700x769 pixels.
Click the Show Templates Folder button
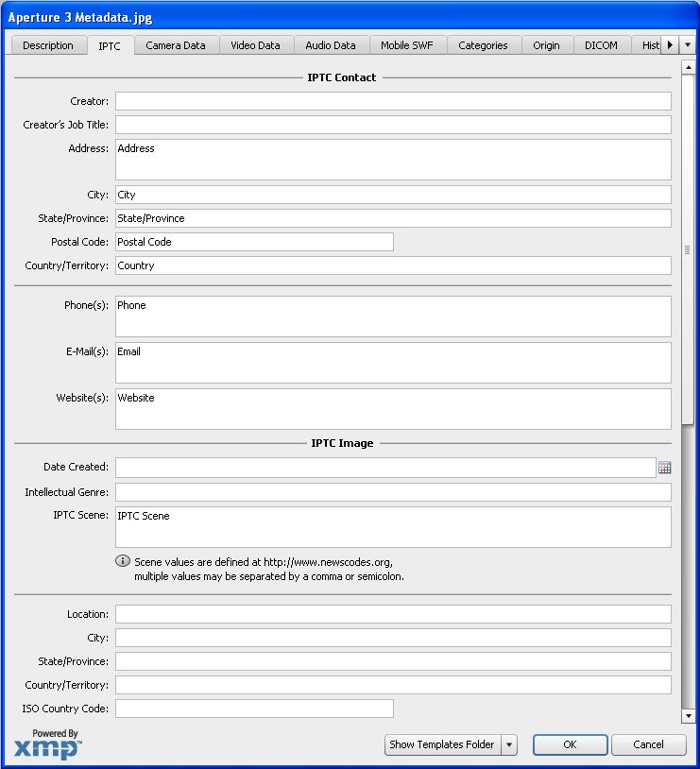[x=442, y=744]
